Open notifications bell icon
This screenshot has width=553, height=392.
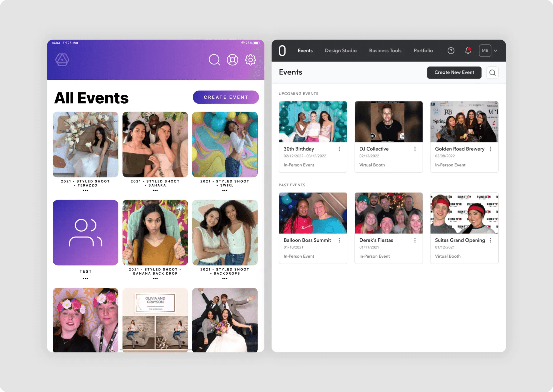[x=468, y=51]
